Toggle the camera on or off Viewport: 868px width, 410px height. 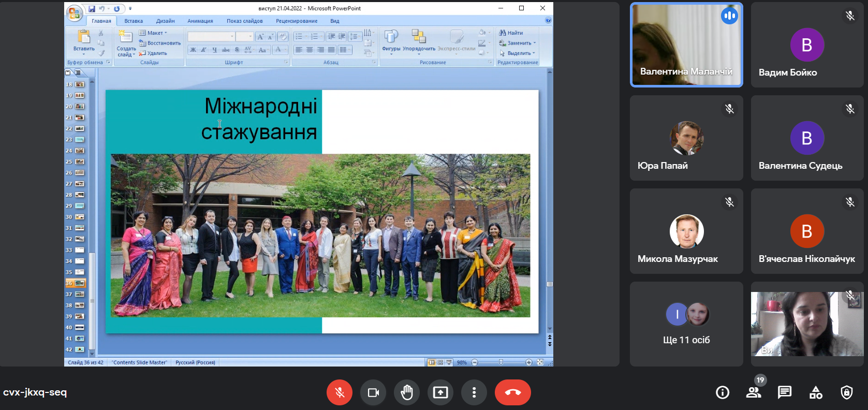(x=373, y=392)
